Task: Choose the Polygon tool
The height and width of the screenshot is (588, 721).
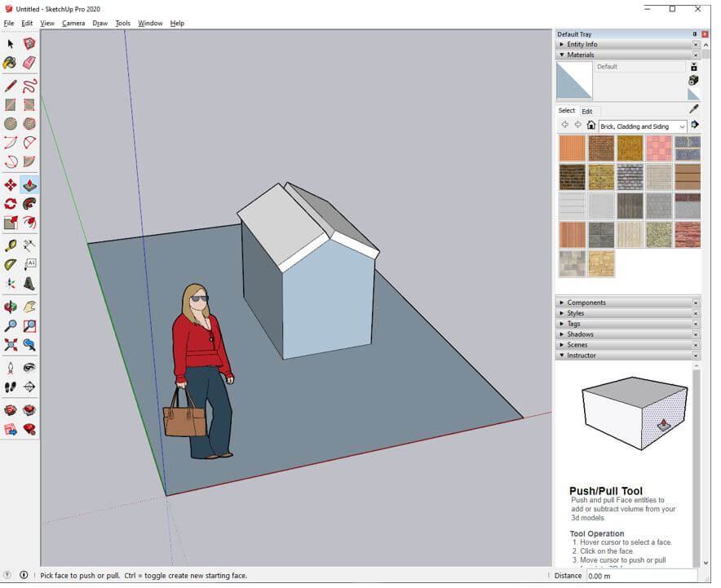Action: point(29,124)
